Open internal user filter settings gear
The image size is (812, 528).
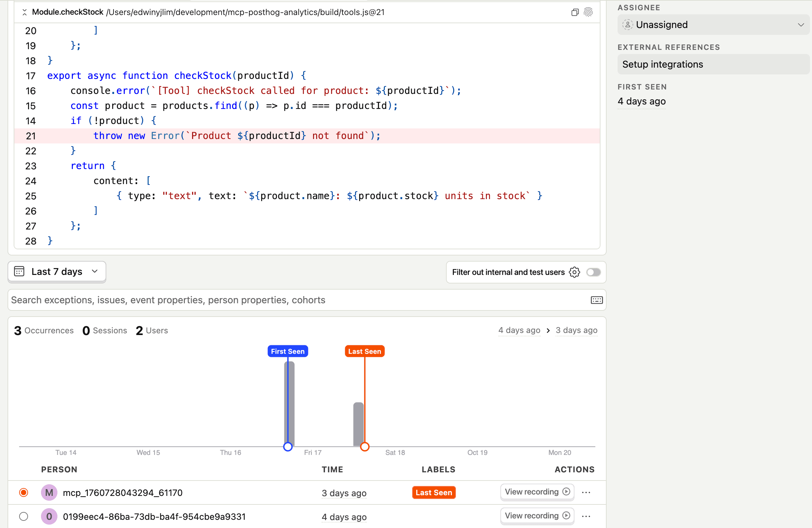(574, 272)
